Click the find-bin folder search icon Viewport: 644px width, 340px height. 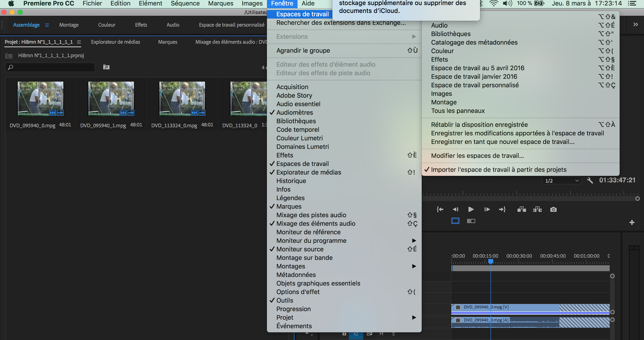point(106,67)
